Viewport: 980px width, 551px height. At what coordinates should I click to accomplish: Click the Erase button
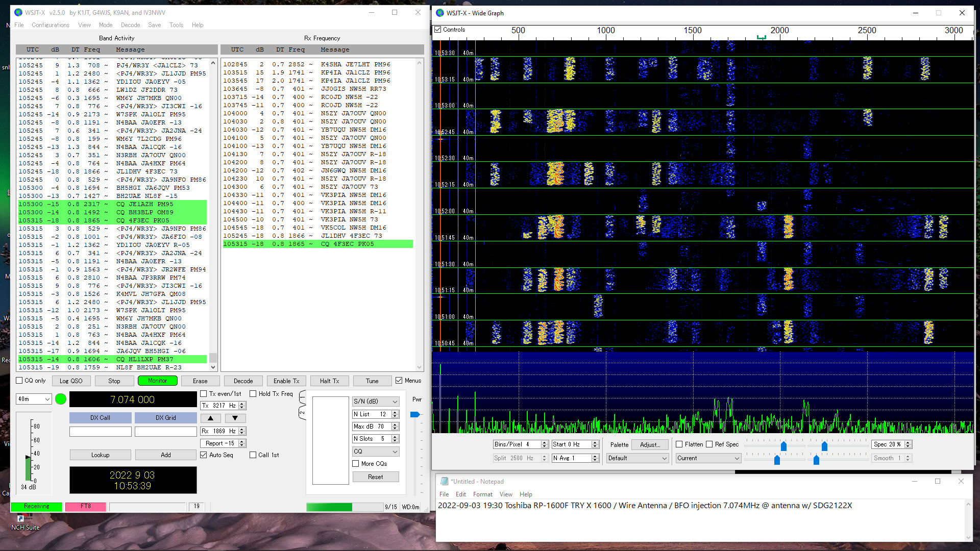pyautogui.click(x=200, y=381)
